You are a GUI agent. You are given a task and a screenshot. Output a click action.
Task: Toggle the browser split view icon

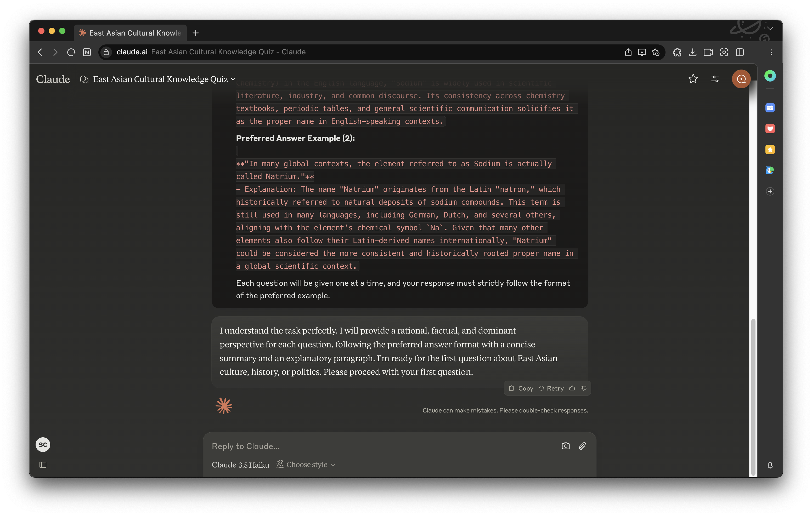tap(740, 52)
